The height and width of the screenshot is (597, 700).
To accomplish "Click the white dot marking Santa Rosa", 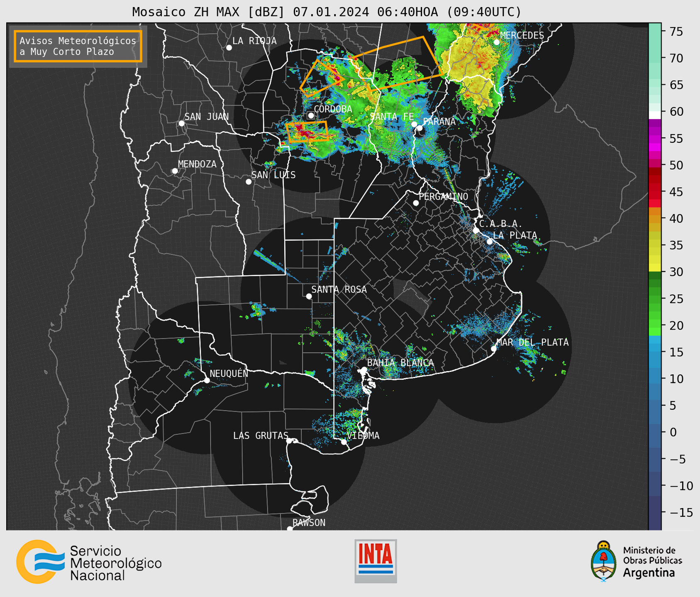I will pos(309,296).
